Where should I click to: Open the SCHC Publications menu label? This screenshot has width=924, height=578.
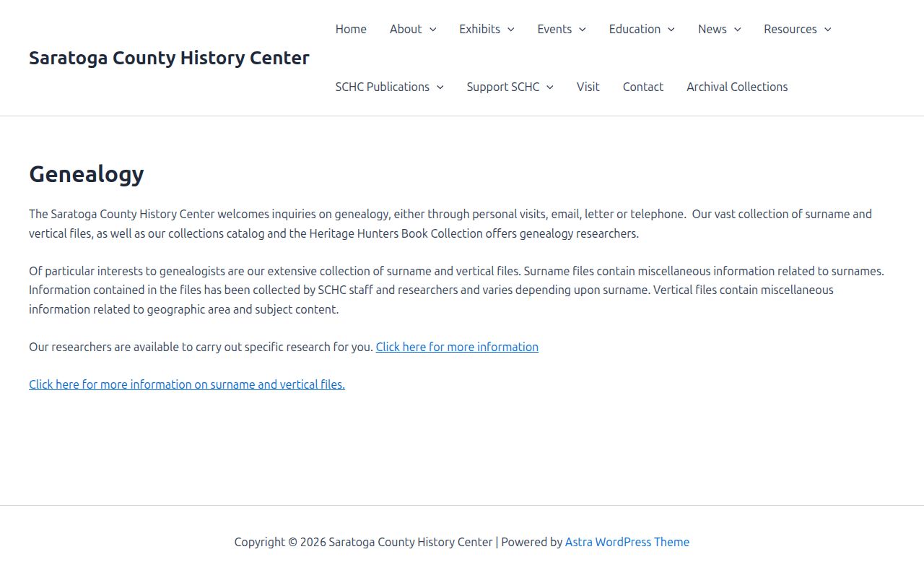pos(383,87)
